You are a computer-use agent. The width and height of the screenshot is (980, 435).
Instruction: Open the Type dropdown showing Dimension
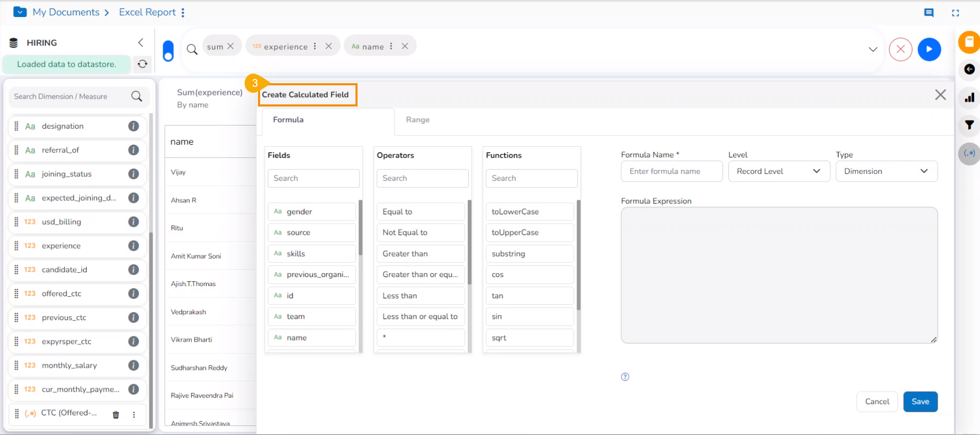pos(886,171)
